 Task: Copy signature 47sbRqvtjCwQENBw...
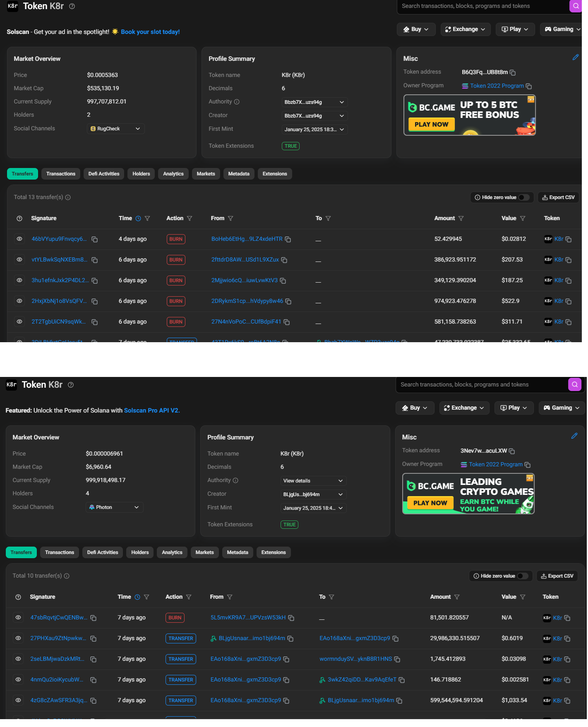click(93, 618)
